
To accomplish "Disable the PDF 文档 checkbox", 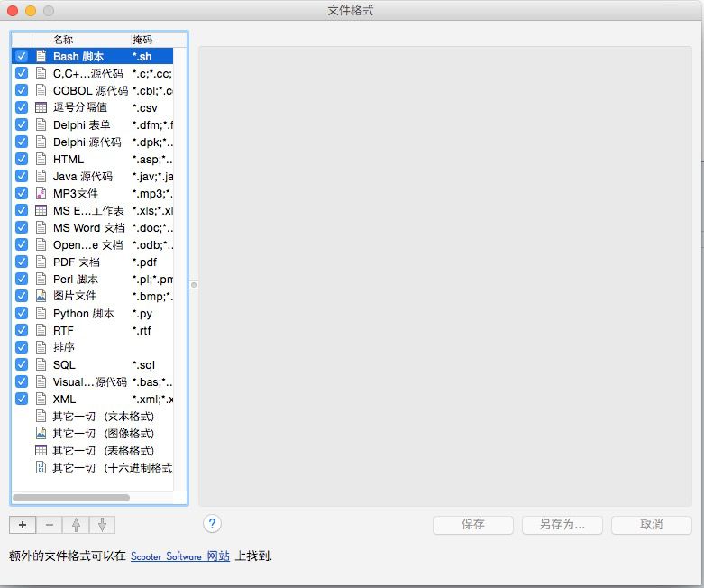I will point(22,262).
